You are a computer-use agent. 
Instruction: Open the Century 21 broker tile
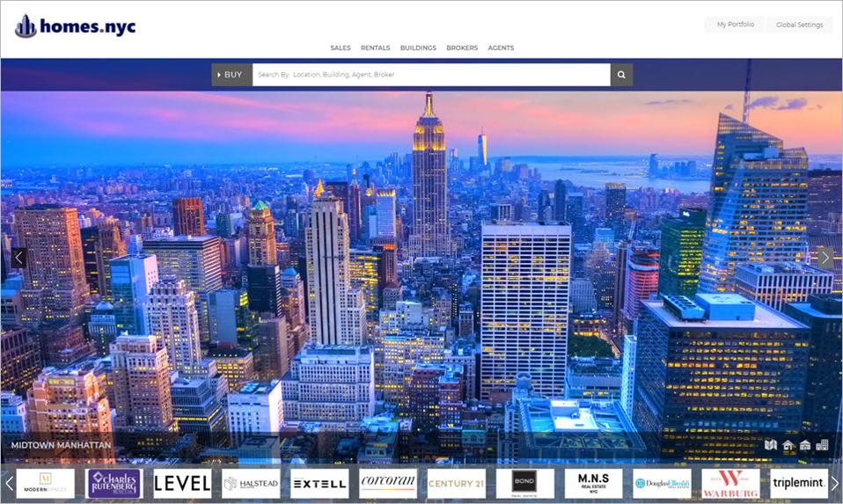point(456,483)
